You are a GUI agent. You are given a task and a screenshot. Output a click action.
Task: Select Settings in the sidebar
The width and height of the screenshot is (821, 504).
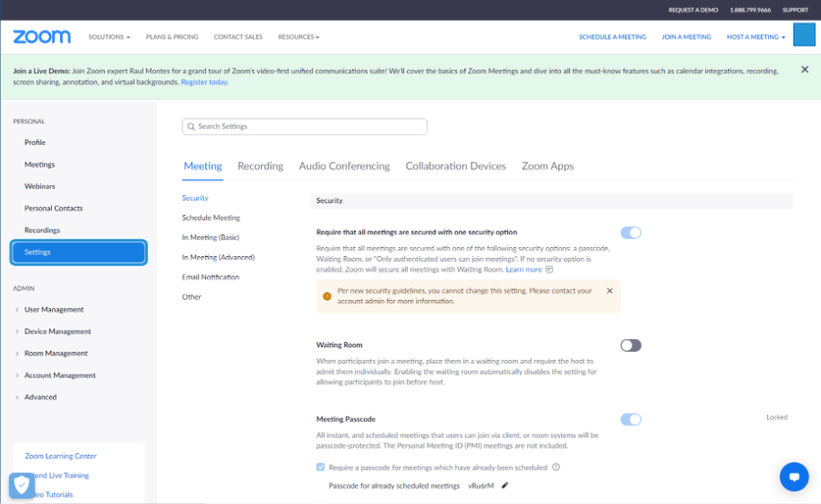78,252
